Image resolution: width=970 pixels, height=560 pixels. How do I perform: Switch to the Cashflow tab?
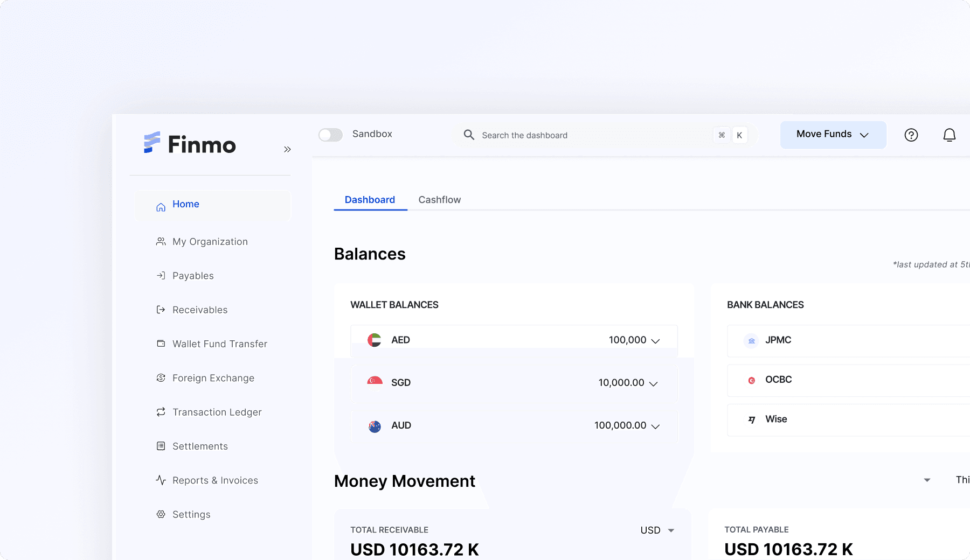[440, 200]
